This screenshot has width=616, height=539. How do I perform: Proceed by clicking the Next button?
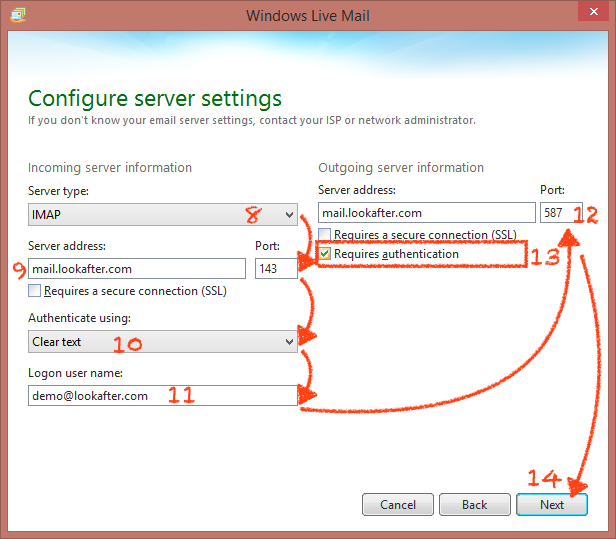552,504
